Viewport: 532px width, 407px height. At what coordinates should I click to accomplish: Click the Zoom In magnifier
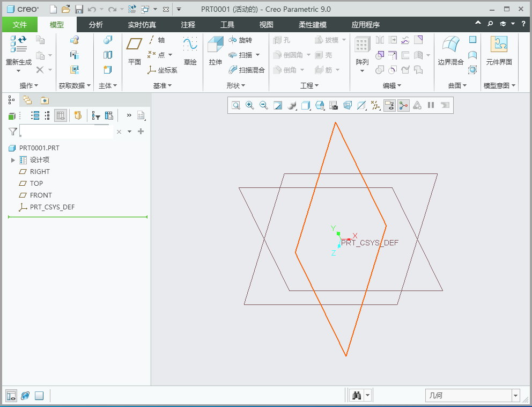pos(250,105)
